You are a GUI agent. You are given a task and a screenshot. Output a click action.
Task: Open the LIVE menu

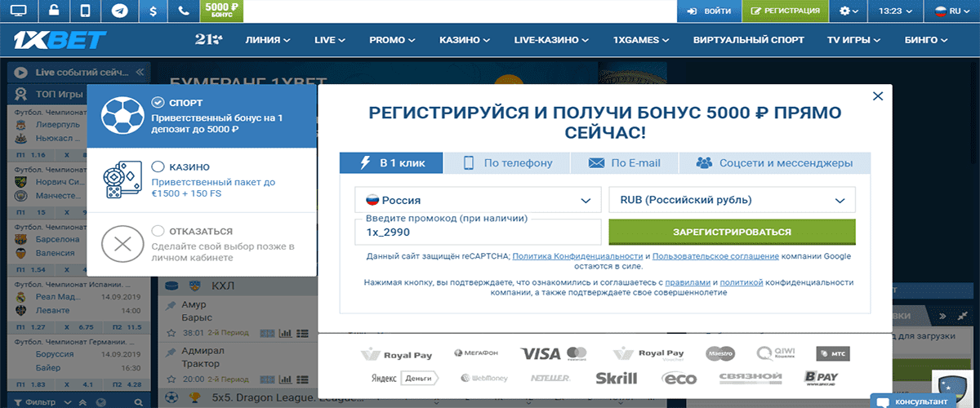click(x=330, y=40)
